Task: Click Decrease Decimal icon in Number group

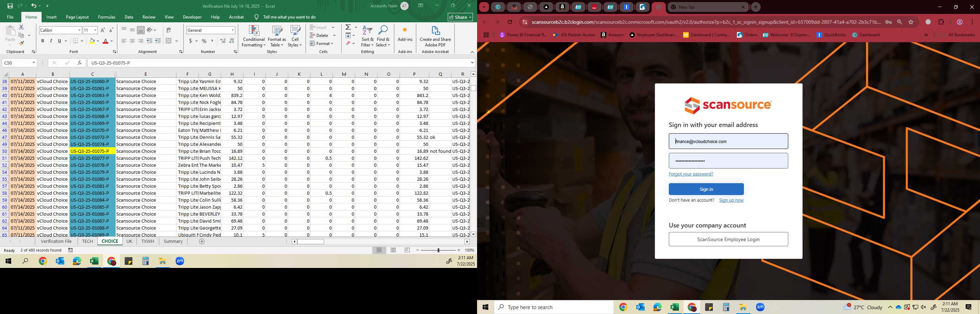Action: 232,41
